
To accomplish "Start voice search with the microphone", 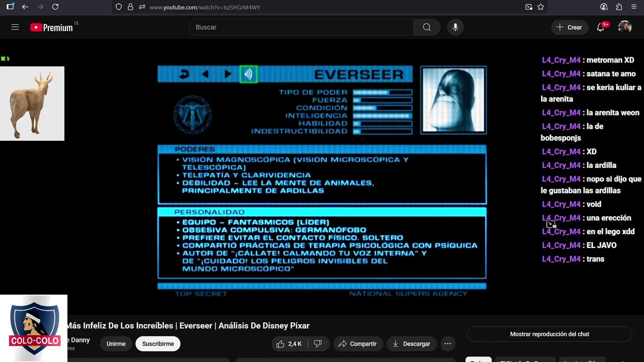I will point(455,27).
